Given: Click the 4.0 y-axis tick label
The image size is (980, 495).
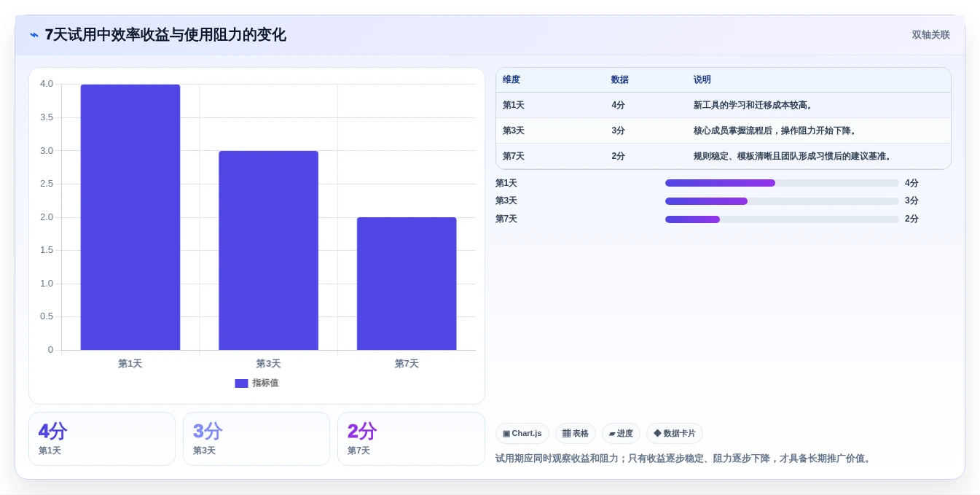Looking at the screenshot, I should (47, 84).
